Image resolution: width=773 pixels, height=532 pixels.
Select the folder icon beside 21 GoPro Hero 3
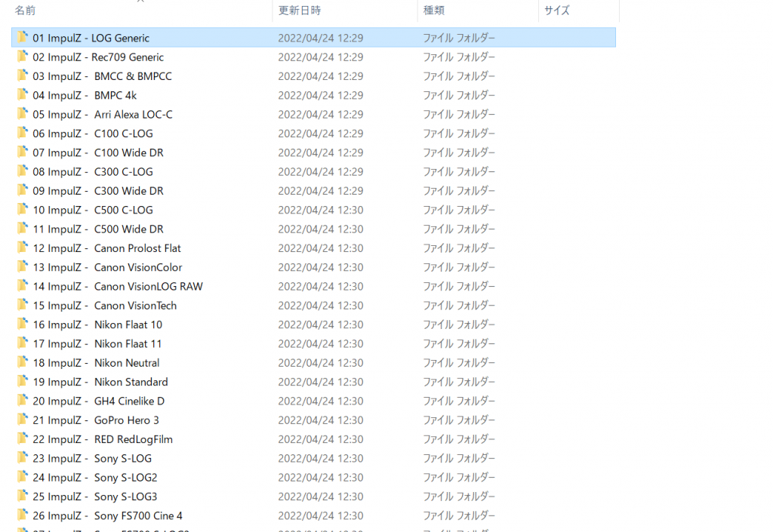pos(23,420)
